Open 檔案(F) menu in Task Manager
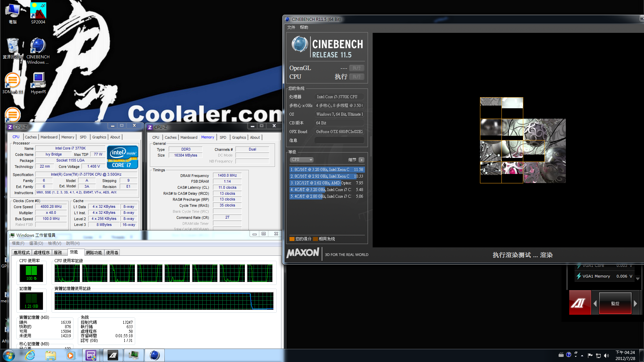 tap(18, 243)
